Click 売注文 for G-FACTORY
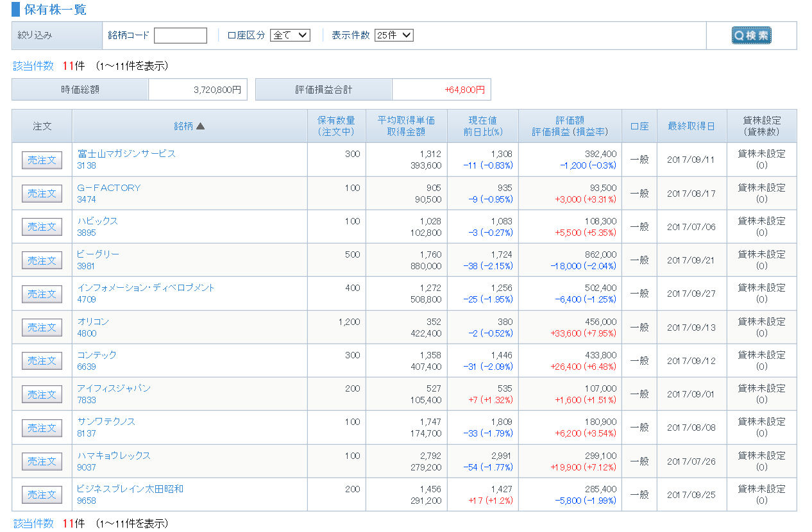Screen dimensions: 812x532 point(42,194)
